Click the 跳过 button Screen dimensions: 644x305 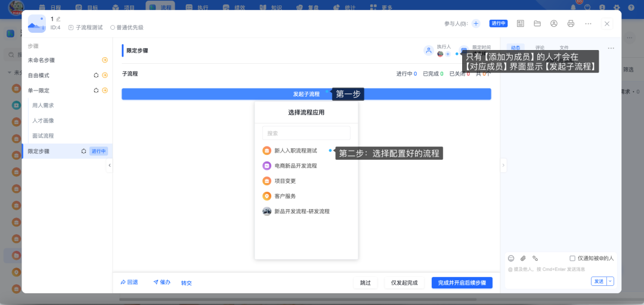[x=366, y=283]
